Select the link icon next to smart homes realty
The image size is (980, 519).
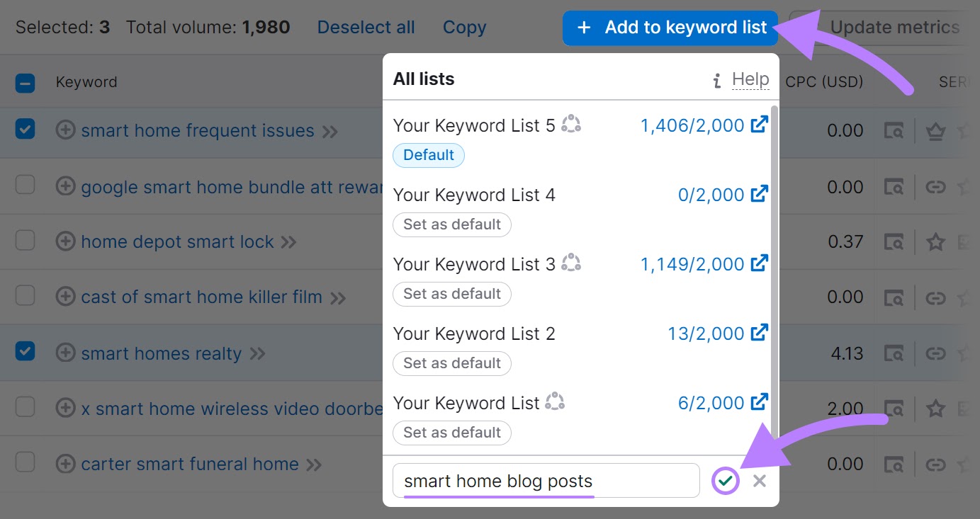[x=935, y=353]
